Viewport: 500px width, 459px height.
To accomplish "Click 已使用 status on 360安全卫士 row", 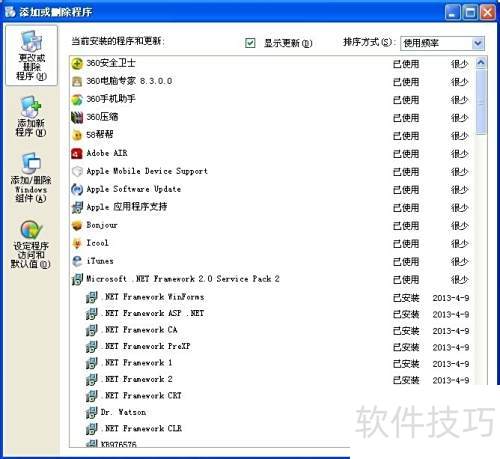I will tap(406, 64).
